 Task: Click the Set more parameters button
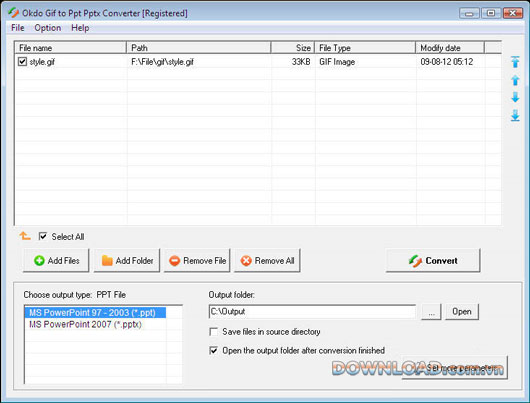click(455, 368)
